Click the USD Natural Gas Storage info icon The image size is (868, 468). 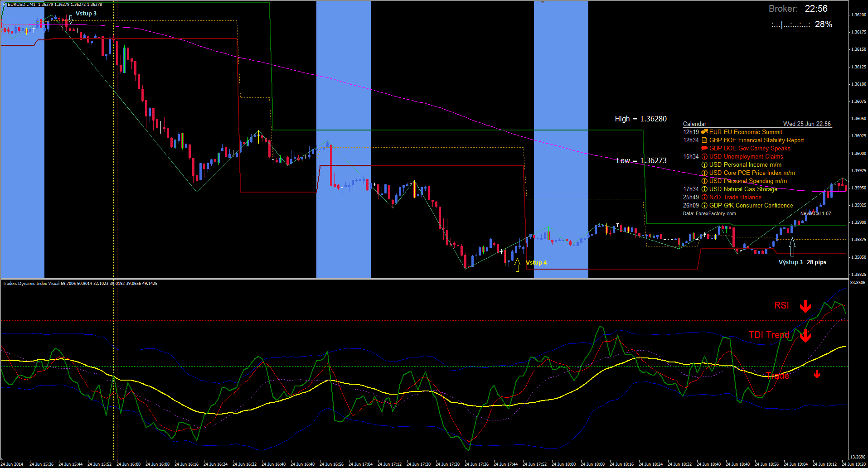704,189
